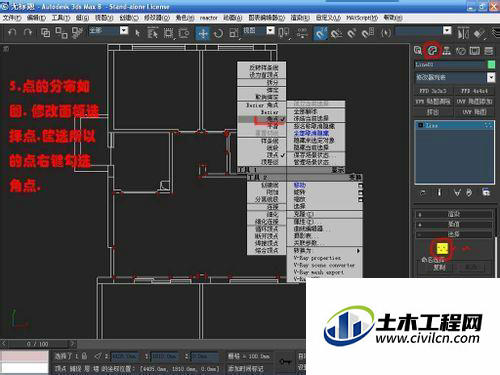Choose 移动 (Move) in the quad menu
Viewport: 500px width, 375px height.
(x=325, y=185)
